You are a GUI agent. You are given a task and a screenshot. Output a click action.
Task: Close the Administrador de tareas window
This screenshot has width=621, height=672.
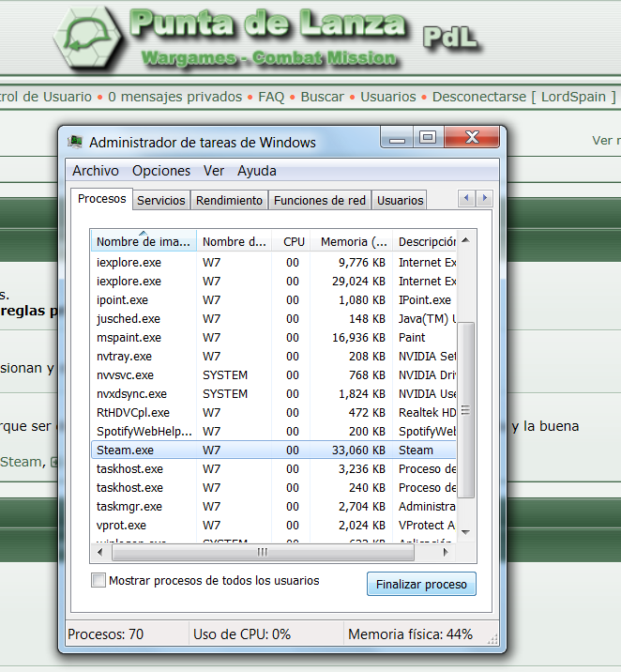tap(472, 138)
